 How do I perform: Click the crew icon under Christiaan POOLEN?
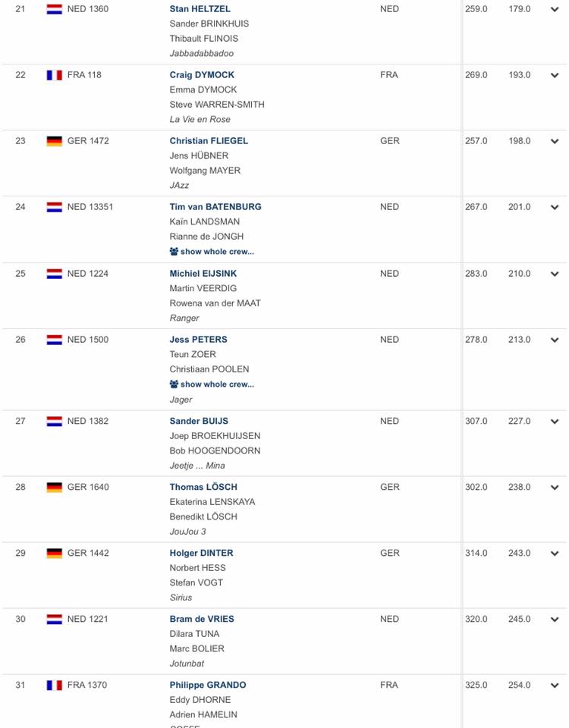pyautogui.click(x=174, y=384)
